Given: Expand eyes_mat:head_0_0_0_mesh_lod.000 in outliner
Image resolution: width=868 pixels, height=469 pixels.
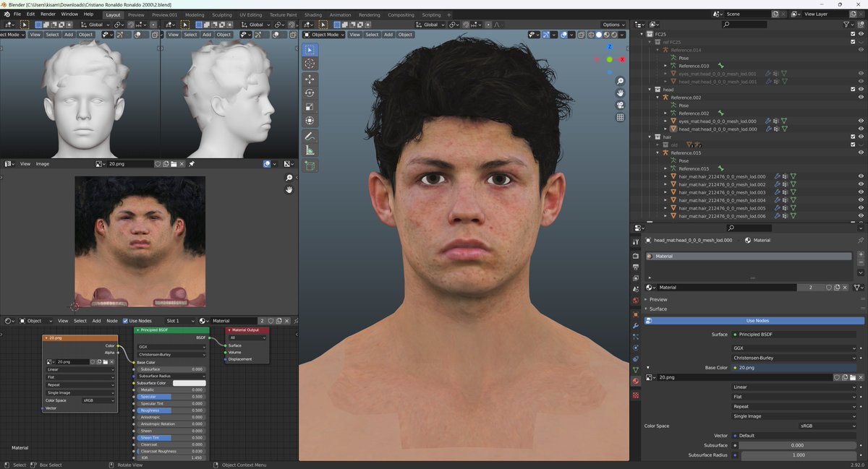Looking at the screenshot, I should click(x=665, y=121).
